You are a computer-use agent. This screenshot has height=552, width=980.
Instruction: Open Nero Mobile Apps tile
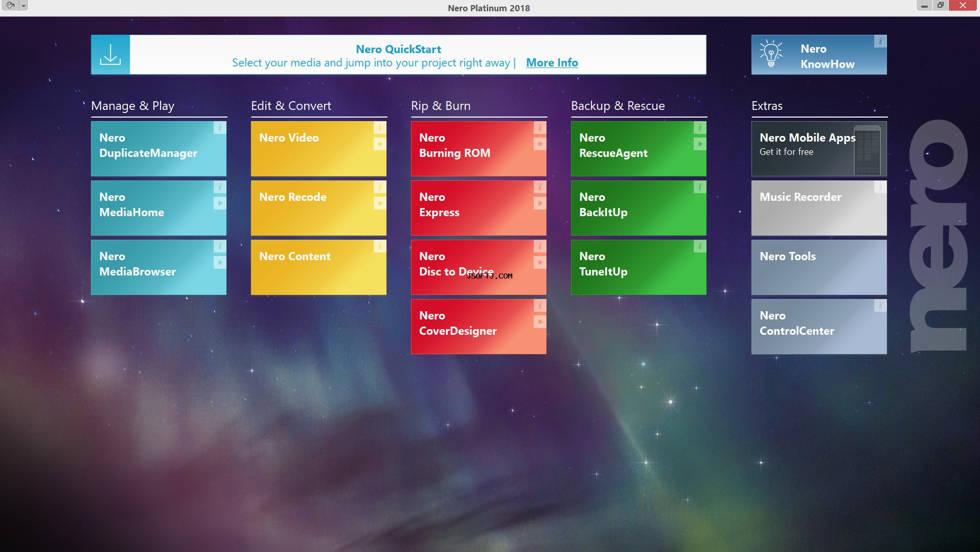pos(819,149)
